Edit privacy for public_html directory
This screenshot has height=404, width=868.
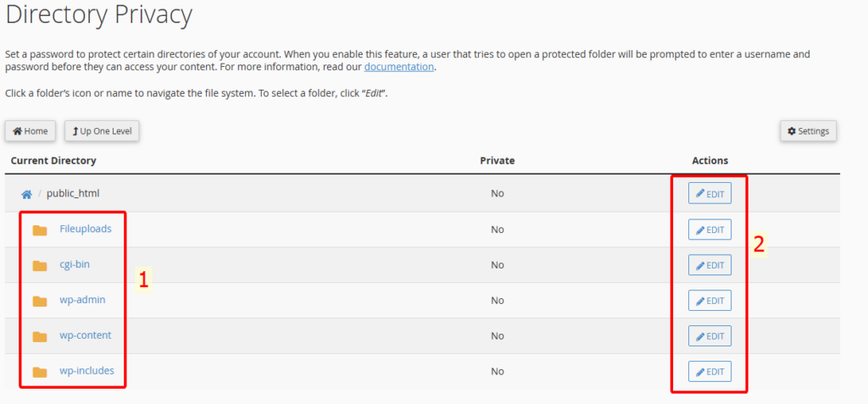[709, 193]
